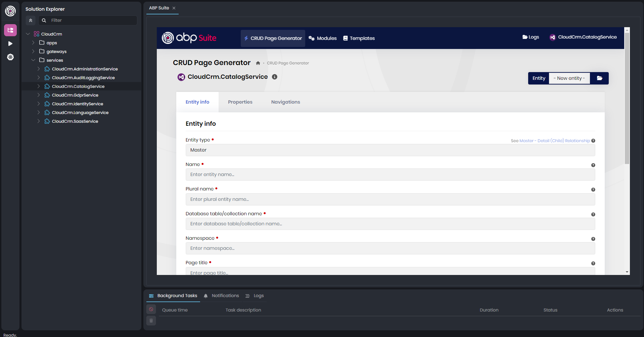644x337 pixels.
Task: Open the Kubernetes sidebar icon
Action: point(10,57)
